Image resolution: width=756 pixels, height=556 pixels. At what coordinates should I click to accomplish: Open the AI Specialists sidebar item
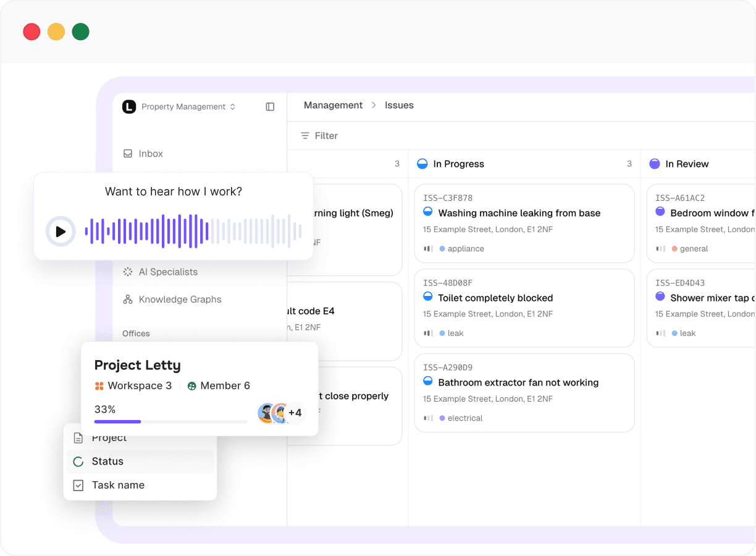pos(167,272)
